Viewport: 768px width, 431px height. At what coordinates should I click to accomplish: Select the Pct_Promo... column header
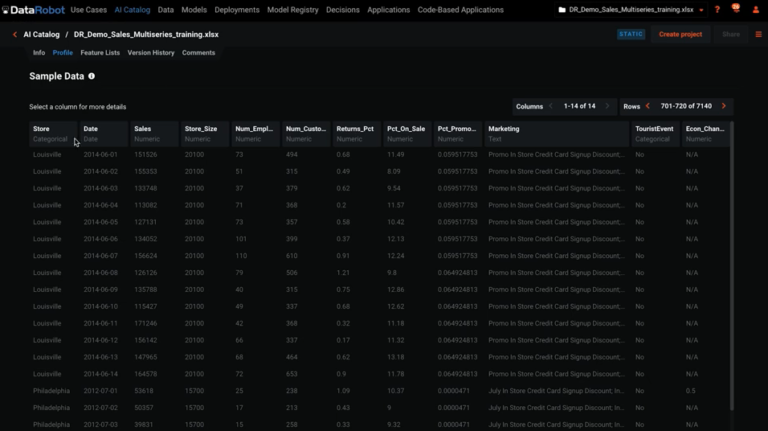(x=458, y=134)
